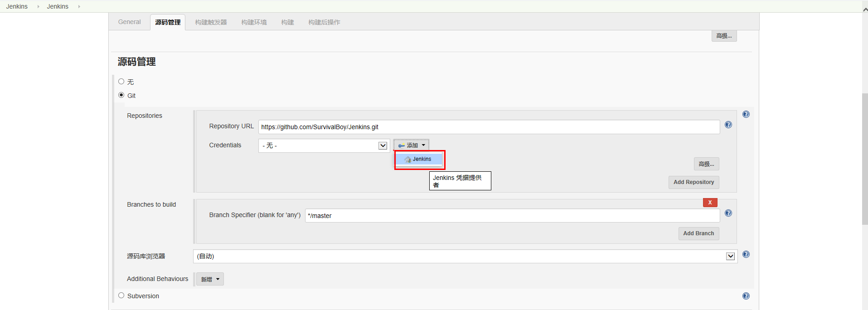Select the Subversion source control option
Image resolution: width=868 pixels, height=310 pixels.
[121, 295]
